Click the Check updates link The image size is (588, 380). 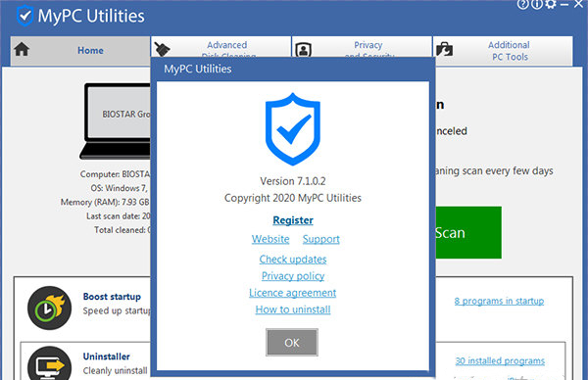point(293,260)
